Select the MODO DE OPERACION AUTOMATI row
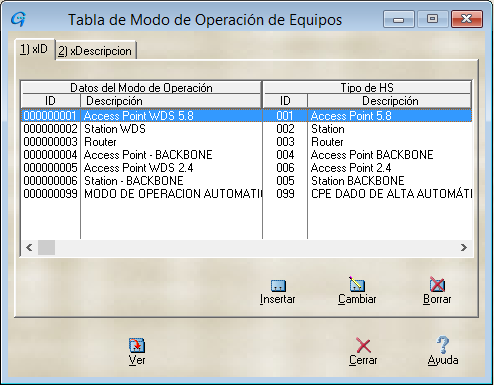Image resolution: width=494 pixels, height=385 pixels. [247, 194]
